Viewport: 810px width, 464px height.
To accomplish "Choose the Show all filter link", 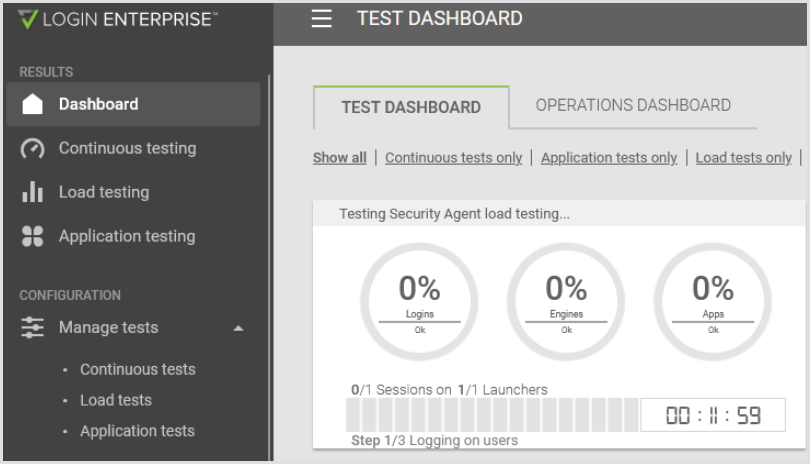I will pos(339,158).
